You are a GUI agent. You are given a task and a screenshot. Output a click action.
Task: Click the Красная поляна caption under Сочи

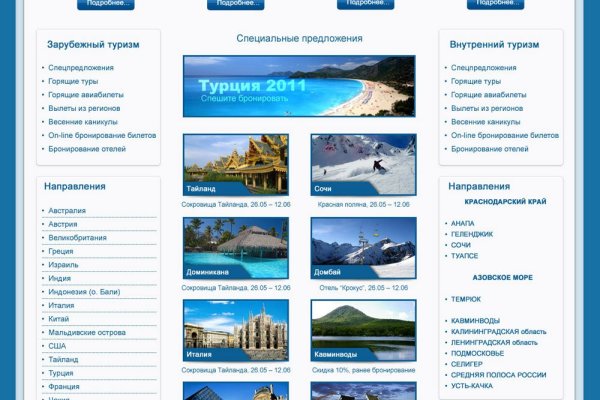click(363, 204)
